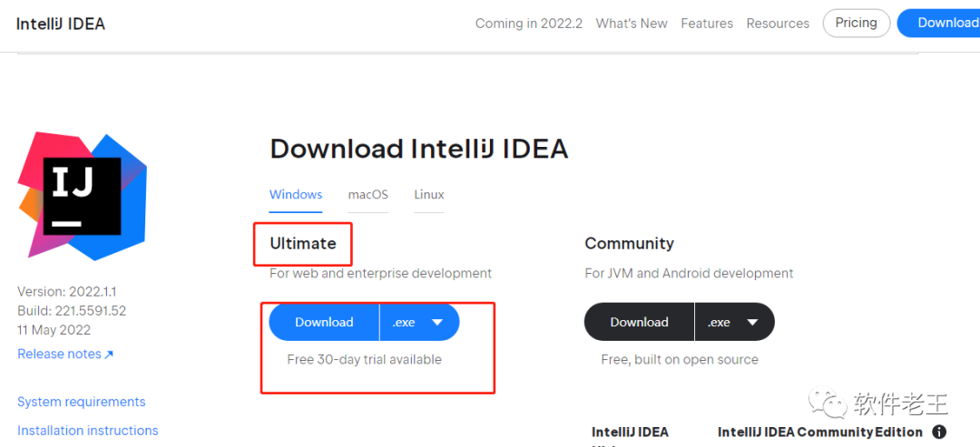Open the Community .exe format dropdown
Screen dimensions: 980x447
(x=735, y=322)
